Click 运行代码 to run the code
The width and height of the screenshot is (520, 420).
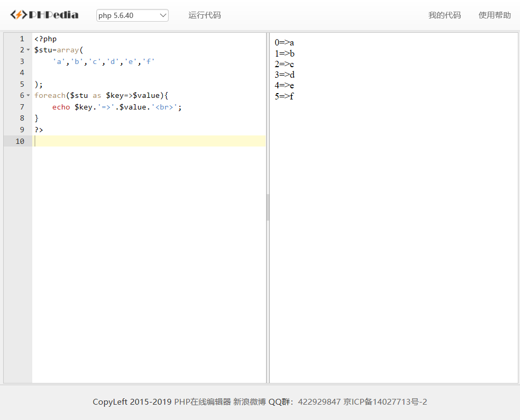(x=204, y=15)
